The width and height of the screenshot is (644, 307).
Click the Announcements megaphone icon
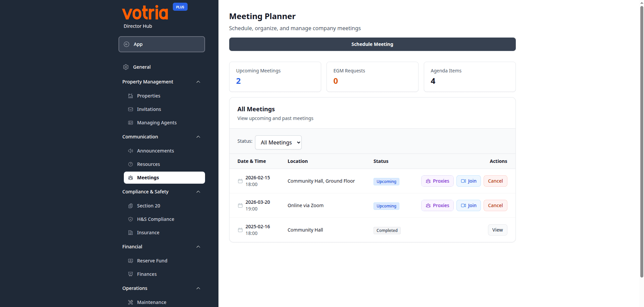[x=131, y=151]
